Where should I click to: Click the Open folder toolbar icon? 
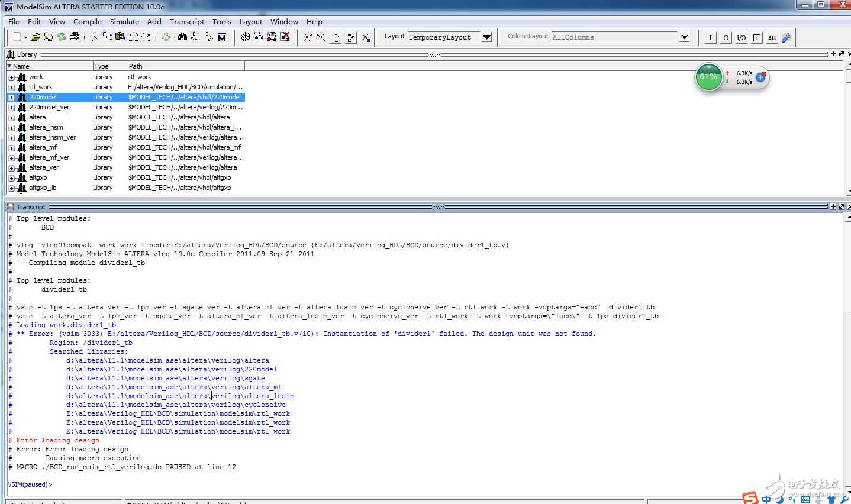[35, 37]
